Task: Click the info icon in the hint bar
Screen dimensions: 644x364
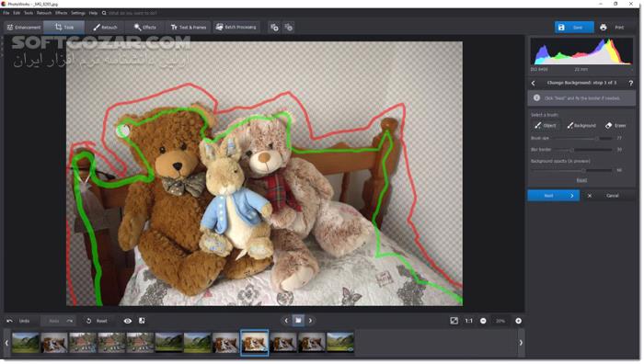Action: (536, 98)
